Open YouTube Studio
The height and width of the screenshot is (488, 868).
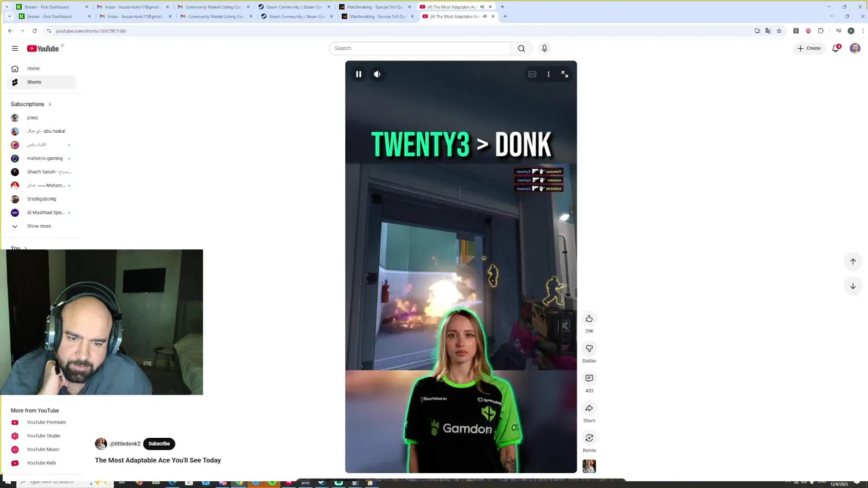[41, 436]
